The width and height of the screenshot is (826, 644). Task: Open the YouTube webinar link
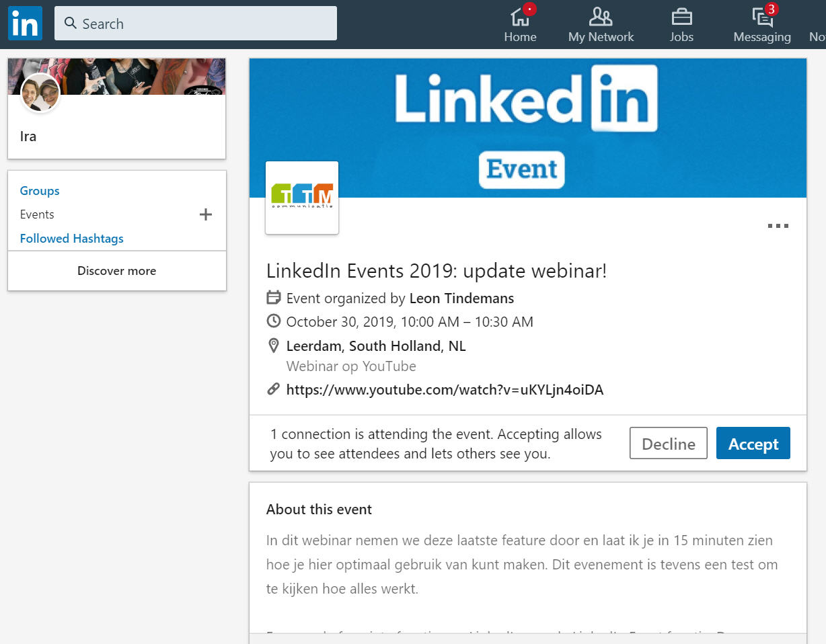[445, 389]
